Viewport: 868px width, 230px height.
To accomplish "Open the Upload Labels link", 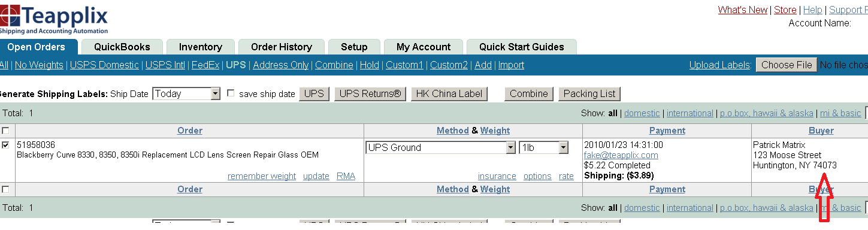I will click(x=719, y=65).
